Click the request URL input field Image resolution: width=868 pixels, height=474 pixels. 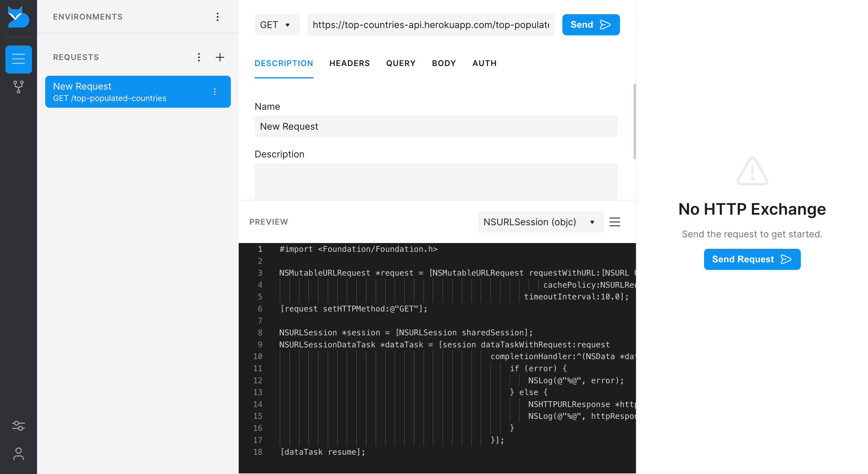pos(431,25)
